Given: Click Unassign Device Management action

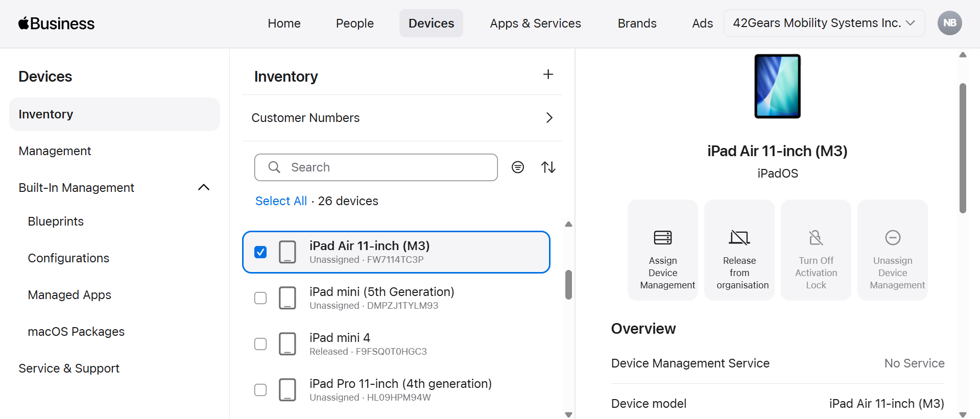Looking at the screenshot, I should point(892,250).
